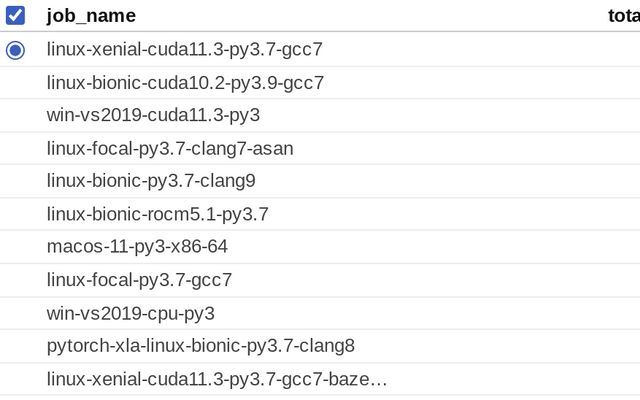Toggle the select-all checkbox in the header
This screenshot has height=400, width=640.
pyautogui.click(x=15, y=15)
